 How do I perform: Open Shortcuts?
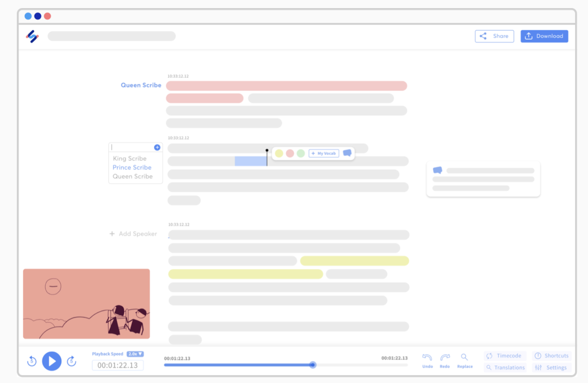[x=552, y=356]
